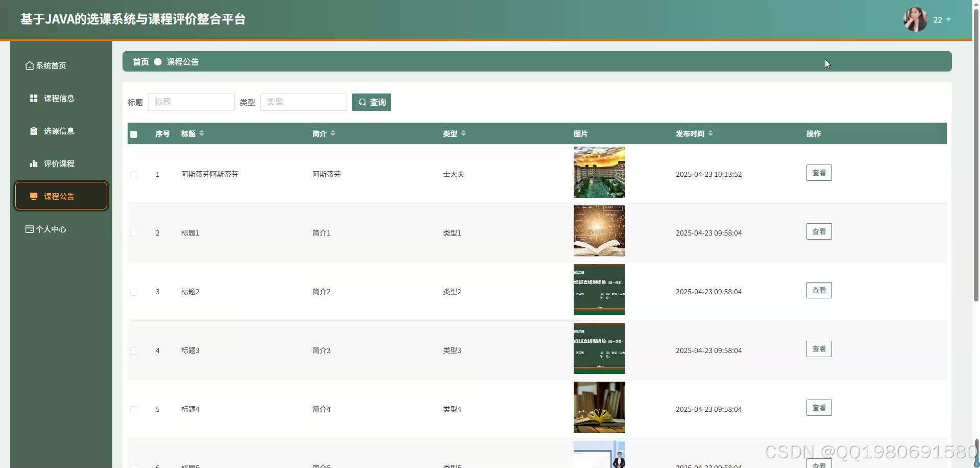The height and width of the screenshot is (468, 980).
Task: Click the timestamp 2025-04-23 10:13:52
Action: [709, 174]
